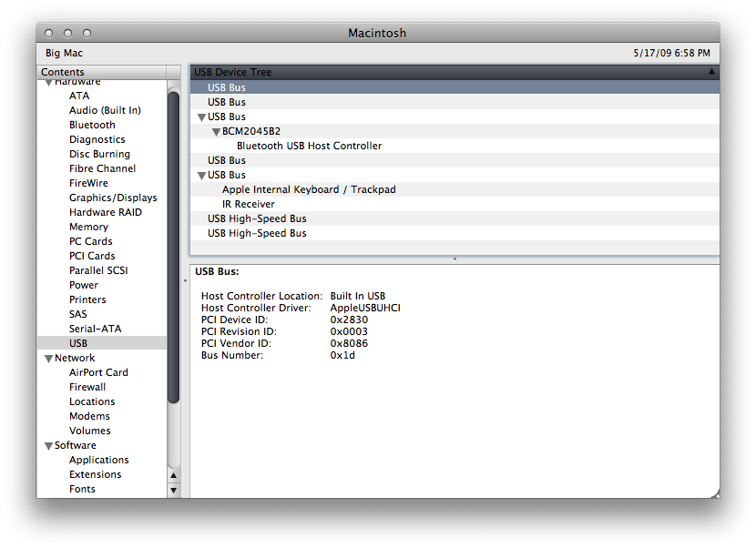Select Bluetooth USB Host Controller row
The height and width of the screenshot is (548, 756).
click(455, 146)
